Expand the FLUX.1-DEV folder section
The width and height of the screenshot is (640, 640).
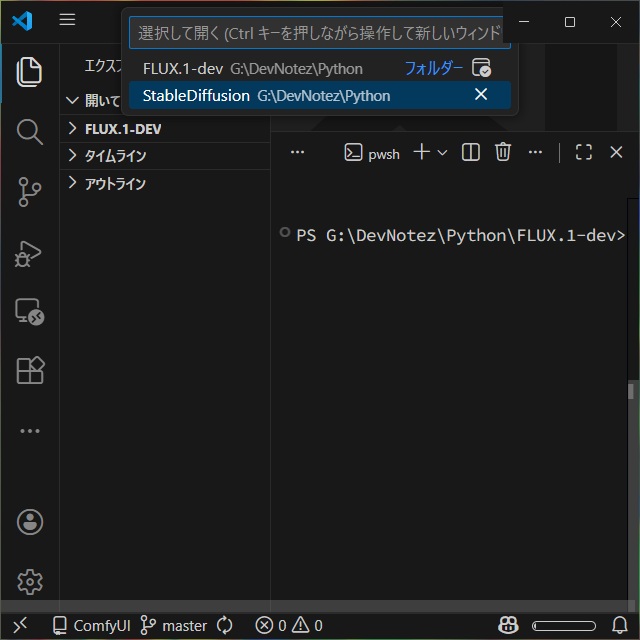(123, 129)
